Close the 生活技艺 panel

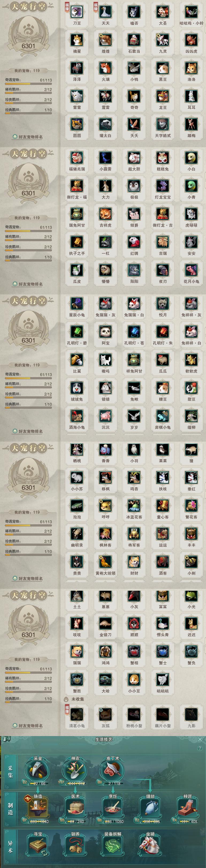200,739
